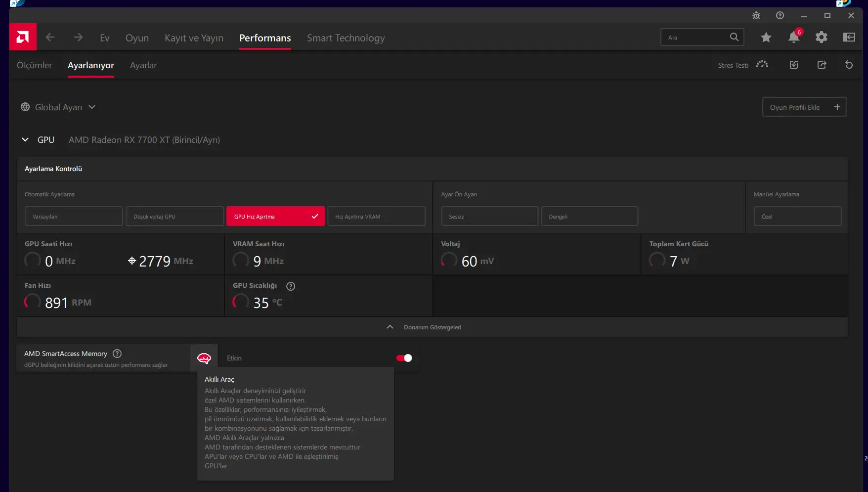Screen dimensions: 868x492
Task: Switch to Ayarlanıyor subtab
Action: tap(91, 65)
